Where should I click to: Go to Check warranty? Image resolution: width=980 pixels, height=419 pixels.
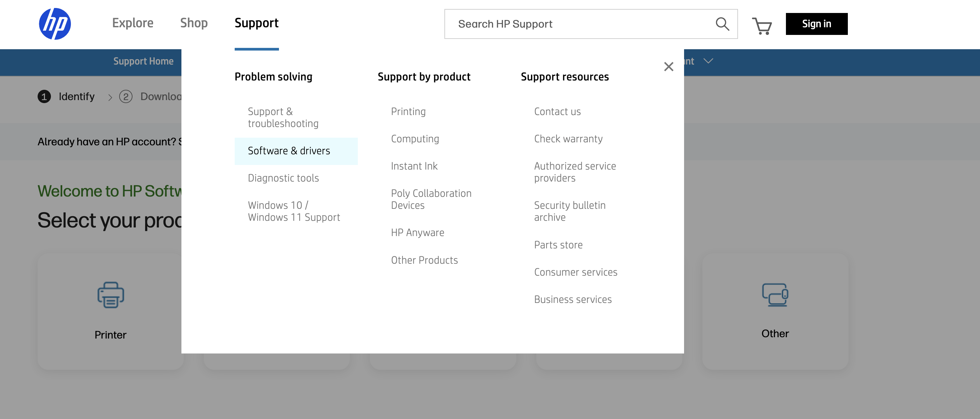coord(568,139)
